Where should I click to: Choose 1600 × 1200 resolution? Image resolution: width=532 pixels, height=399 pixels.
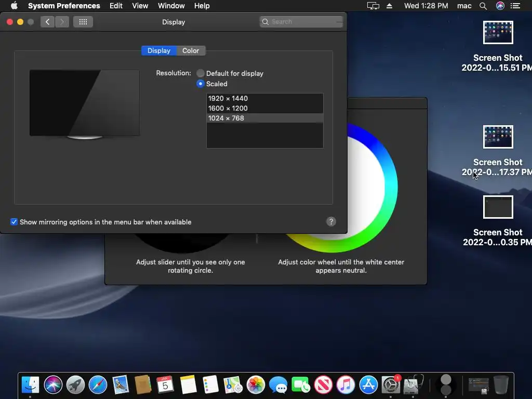click(264, 108)
